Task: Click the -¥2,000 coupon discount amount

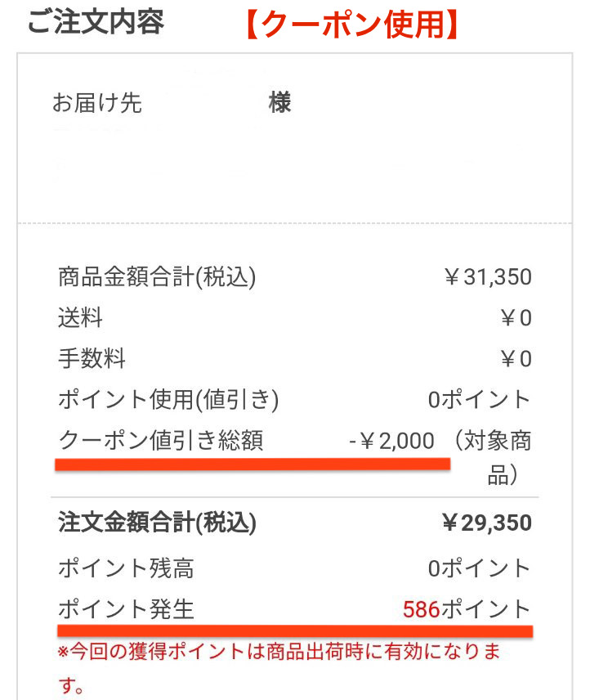Action: pyautogui.click(x=391, y=441)
